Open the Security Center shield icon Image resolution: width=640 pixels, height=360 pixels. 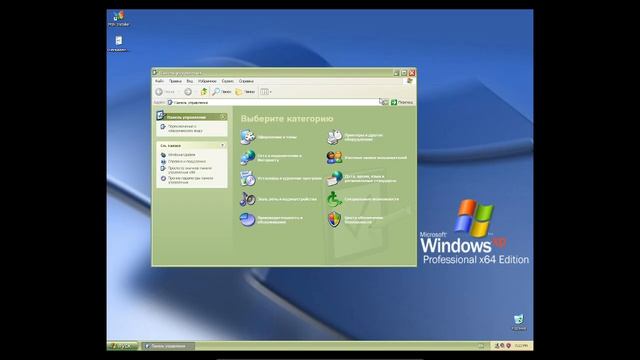pos(334,220)
